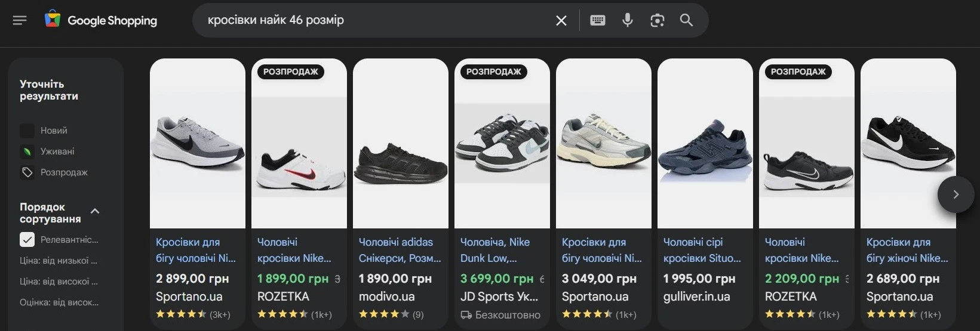Sort by Ціна: від високої
Screen dimensions: 980x331
(x=59, y=281)
